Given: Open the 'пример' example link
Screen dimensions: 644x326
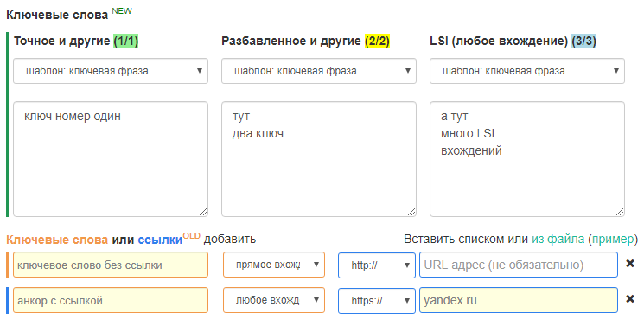Looking at the screenshot, I should pyautogui.click(x=612, y=239).
